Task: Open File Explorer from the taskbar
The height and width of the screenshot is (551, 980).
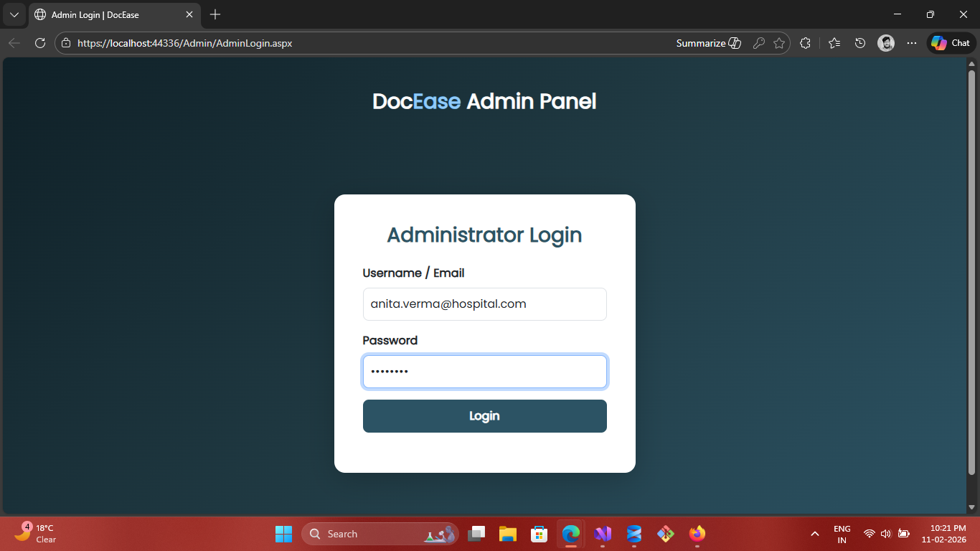Action: pyautogui.click(x=508, y=534)
